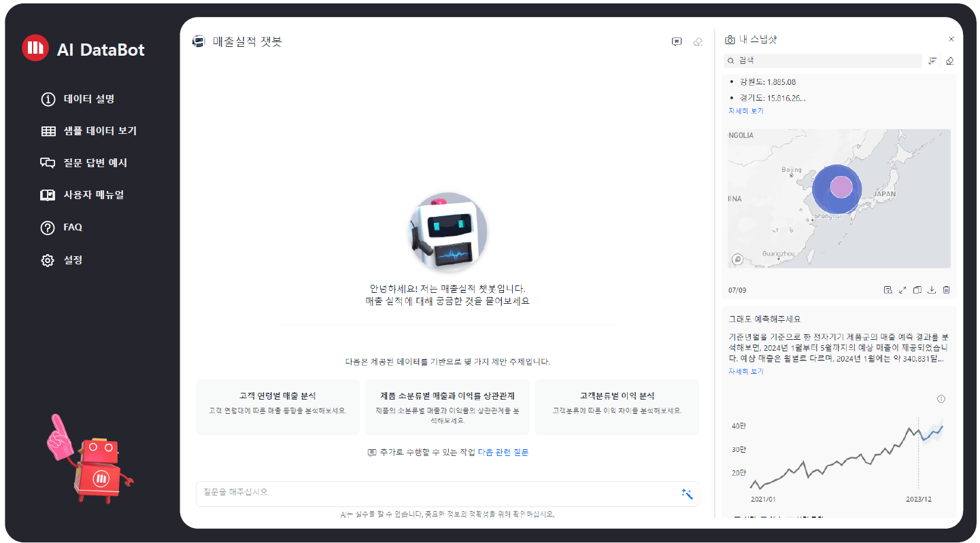Open 샘플 데이터 보기 in sidebar

click(99, 131)
